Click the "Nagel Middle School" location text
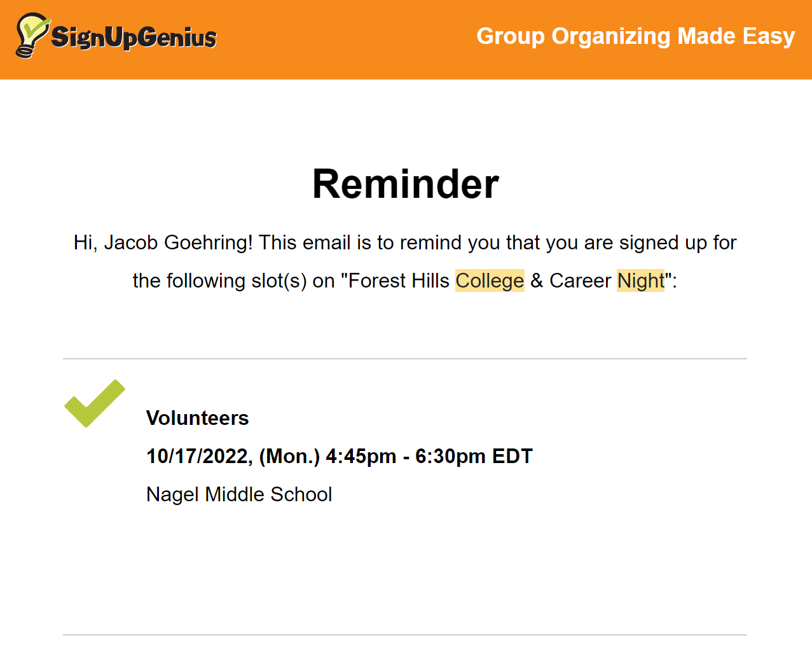The width and height of the screenshot is (812, 645). 239,494
